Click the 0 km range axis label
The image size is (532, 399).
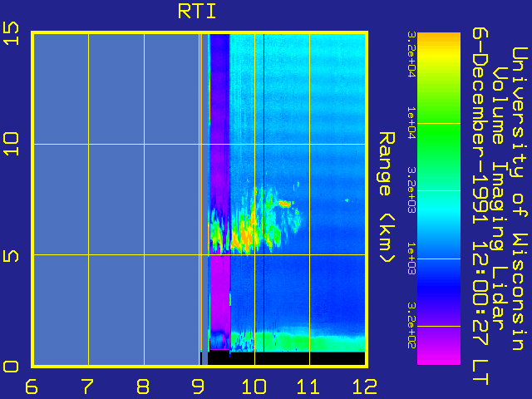(x=11, y=367)
